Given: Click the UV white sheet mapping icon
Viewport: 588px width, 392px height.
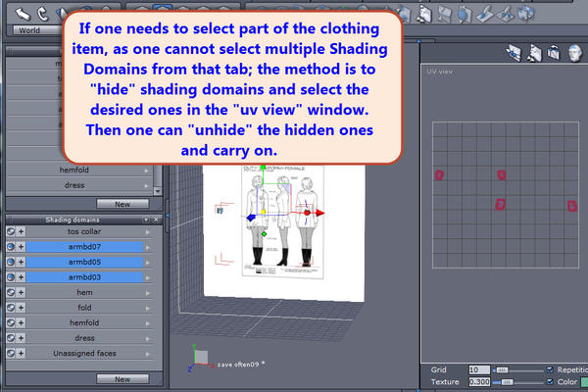Looking at the screenshot, I should click(x=534, y=53).
